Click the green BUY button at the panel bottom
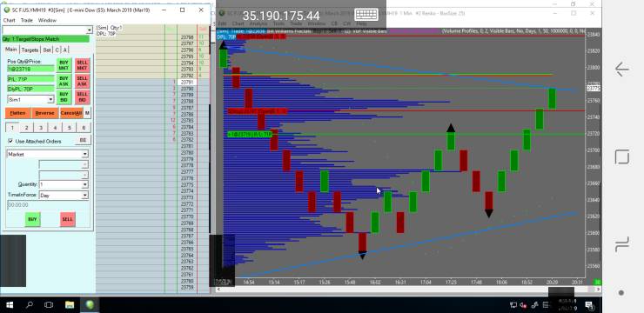This screenshot has height=313, width=644. (x=32, y=219)
